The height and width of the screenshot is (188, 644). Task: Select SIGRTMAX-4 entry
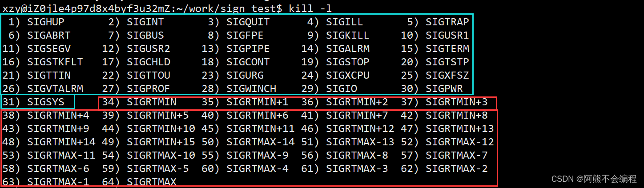258,169
